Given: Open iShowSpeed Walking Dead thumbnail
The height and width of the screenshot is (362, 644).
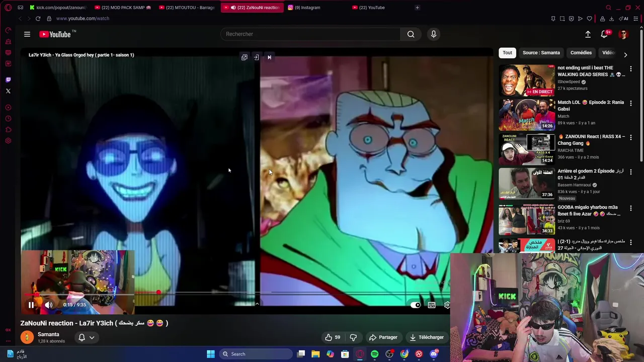Looking at the screenshot, I should pyautogui.click(x=527, y=80).
